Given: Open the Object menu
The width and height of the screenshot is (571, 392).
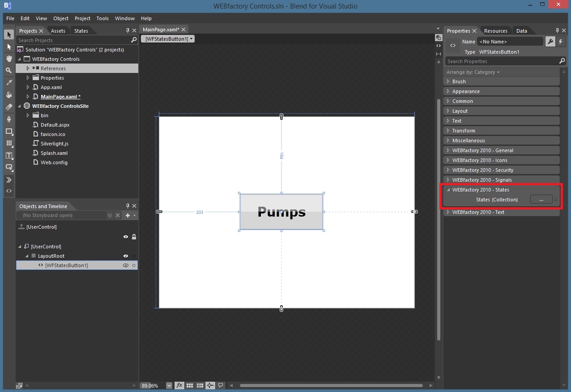Looking at the screenshot, I should [x=61, y=18].
